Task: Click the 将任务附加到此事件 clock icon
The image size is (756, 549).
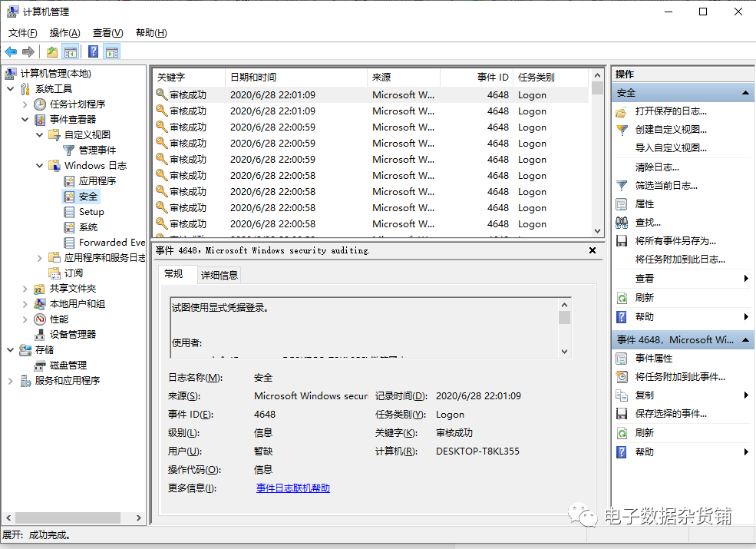Action: 620,376
